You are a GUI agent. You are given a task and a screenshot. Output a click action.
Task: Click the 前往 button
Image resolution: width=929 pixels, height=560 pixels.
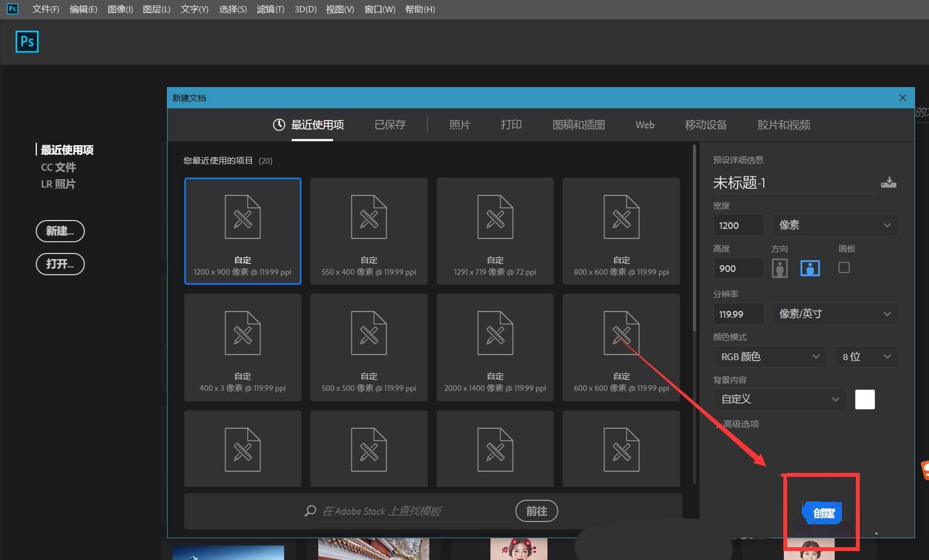(x=536, y=511)
